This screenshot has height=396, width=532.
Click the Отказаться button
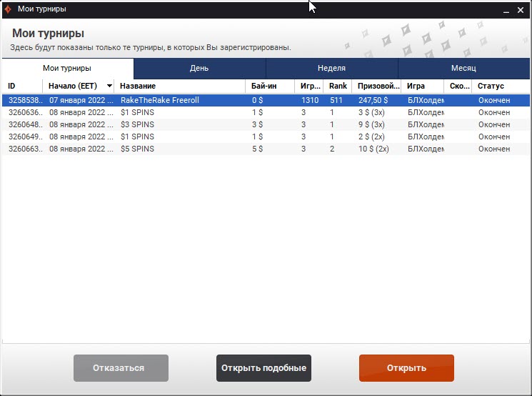[x=121, y=368]
